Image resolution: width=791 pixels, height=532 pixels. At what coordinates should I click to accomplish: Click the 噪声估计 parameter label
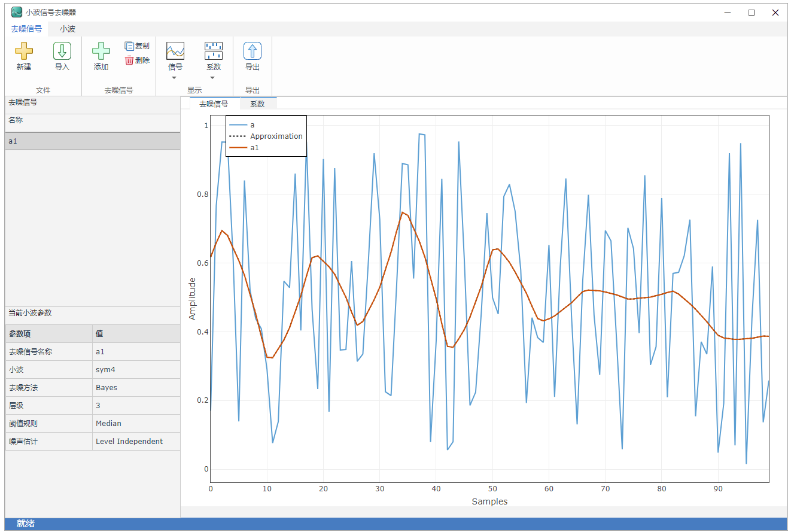click(23, 442)
